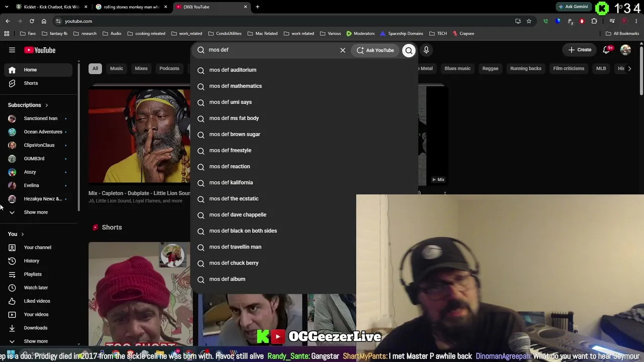Choose suggestion 'mos def freestyle'
Image resolution: width=644 pixels, height=362 pixels.
click(x=304, y=150)
